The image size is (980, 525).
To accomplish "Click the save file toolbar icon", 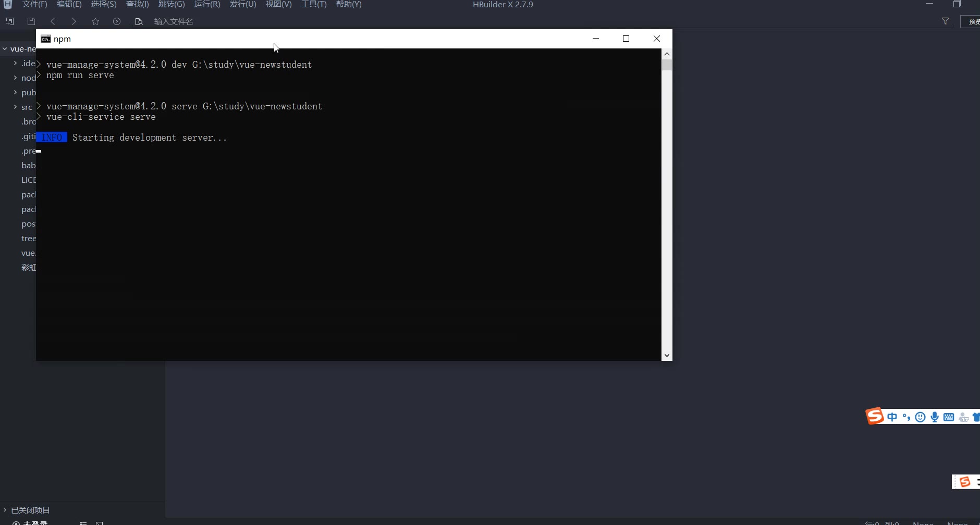I will [31, 21].
